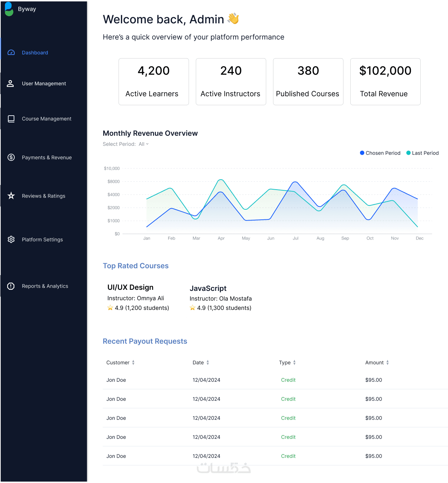Click the Reviews & Ratings star icon
Image resolution: width=448 pixels, height=483 pixels.
click(x=11, y=196)
